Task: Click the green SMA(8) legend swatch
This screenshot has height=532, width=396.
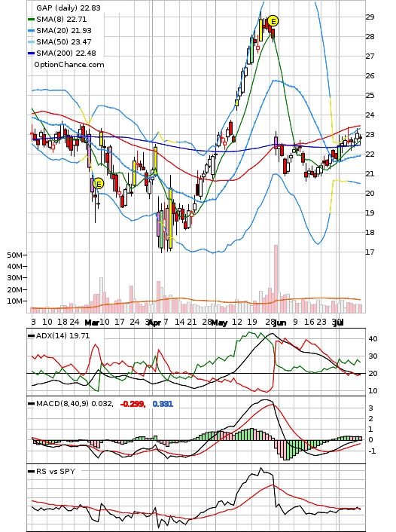Action: click(31, 20)
